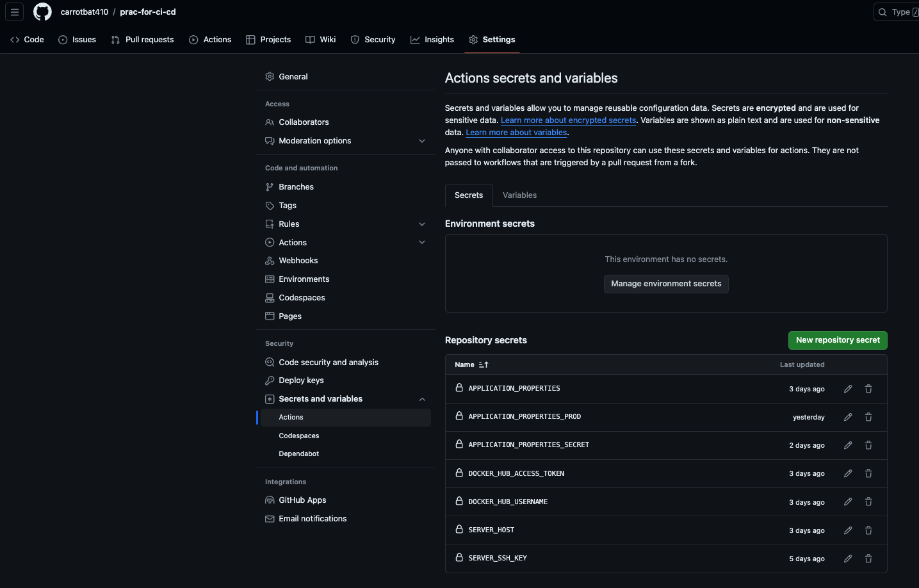Edit the SERVER_HOST secret
Viewport: 919px width, 588px height.
coord(848,530)
